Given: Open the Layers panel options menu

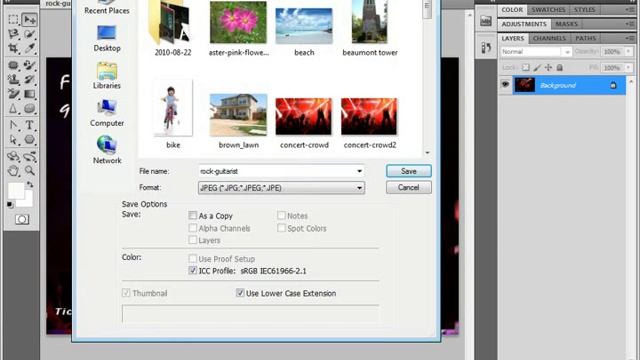Looking at the screenshot, I should (629, 38).
